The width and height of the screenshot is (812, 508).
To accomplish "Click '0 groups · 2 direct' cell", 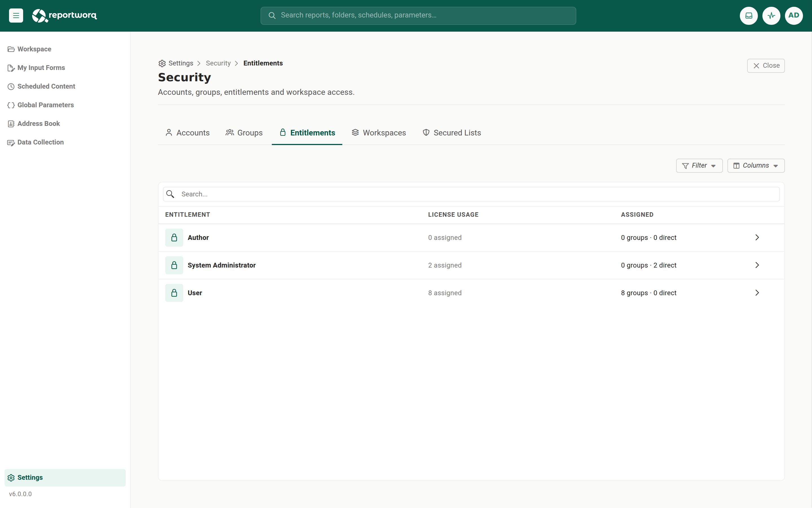I will click(x=648, y=265).
